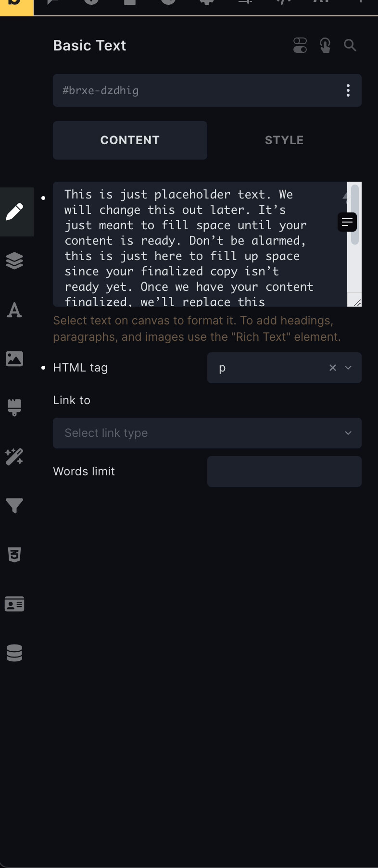Open the Select link type dropdown
Viewport: 378px width, 868px height.
coord(207,433)
